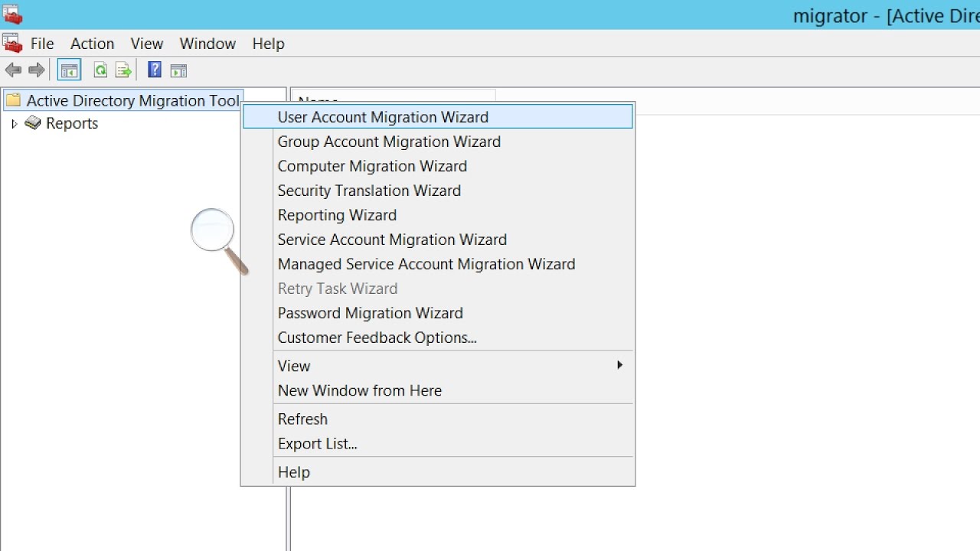The height and width of the screenshot is (551, 980).
Task: Choose Service Account Migration Wizard
Action: [438, 240]
